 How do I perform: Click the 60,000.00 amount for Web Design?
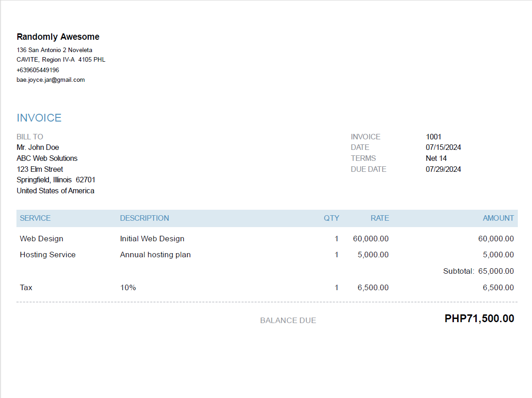point(496,239)
